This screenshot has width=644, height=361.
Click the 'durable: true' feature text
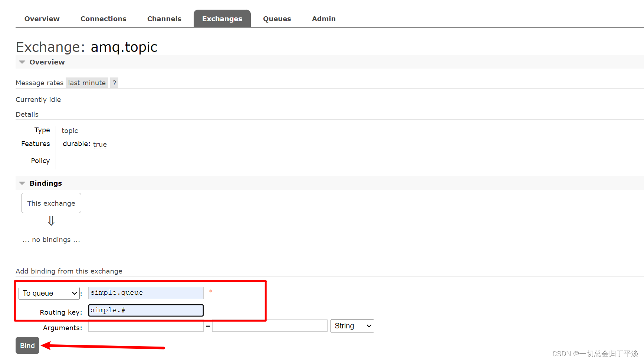tap(85, 144)
